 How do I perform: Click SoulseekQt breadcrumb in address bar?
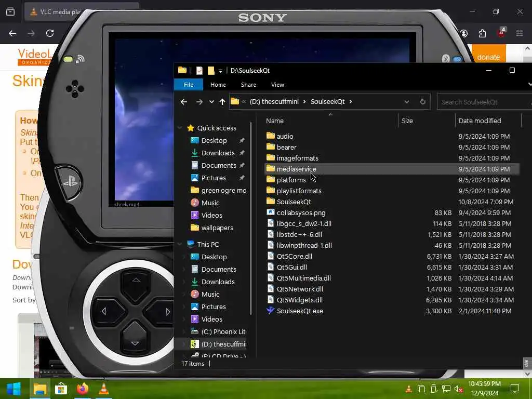(x=327, y=101)
